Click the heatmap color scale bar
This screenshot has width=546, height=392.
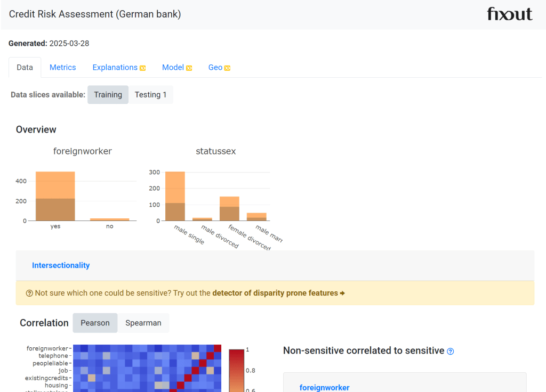click(236, 370)
